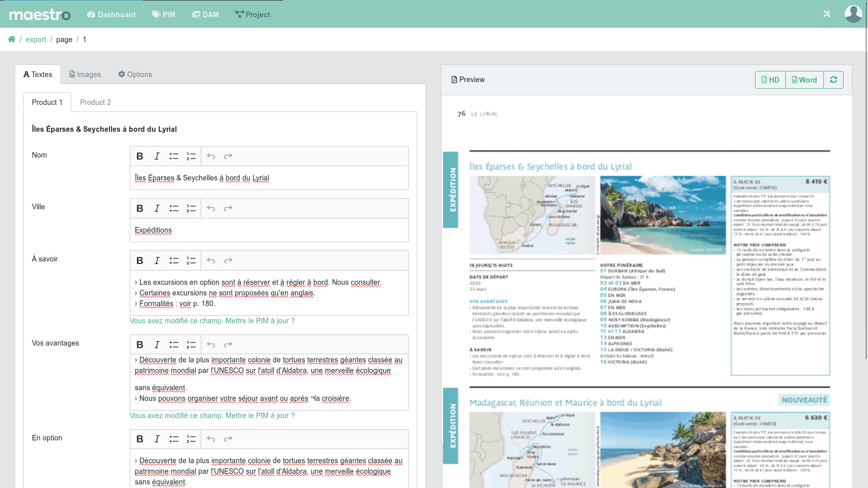Toggle bold in the À savoir editor
This screenshot has width=868, height=488.
point(140,261)
